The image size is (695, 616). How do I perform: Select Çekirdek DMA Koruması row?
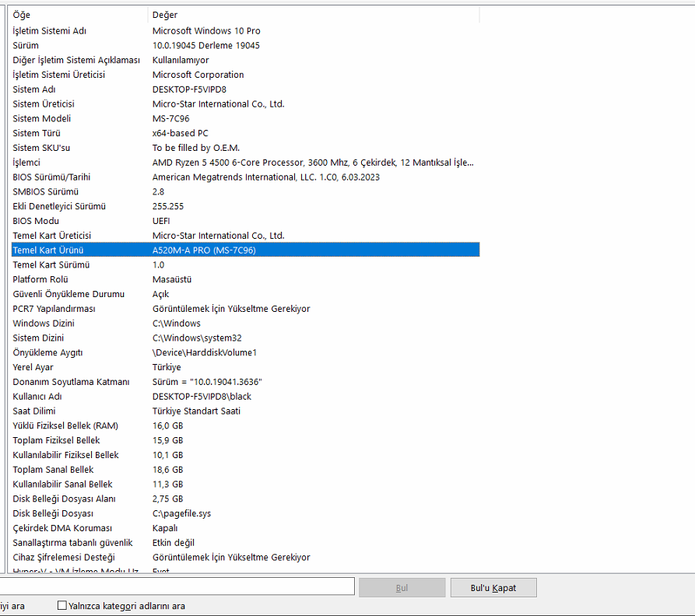click(x=246, y=527)
